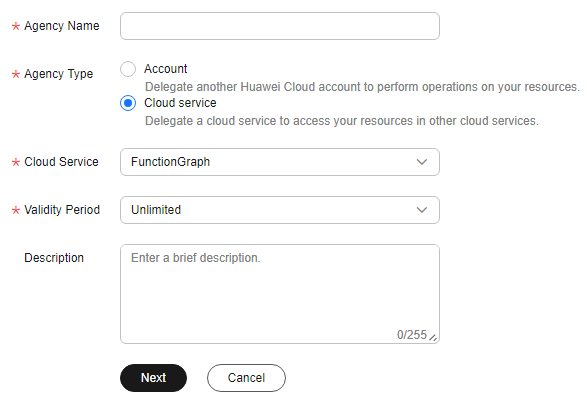Click the Next button
This screenshot has height=407, width=587.
(x=153, y=378)
